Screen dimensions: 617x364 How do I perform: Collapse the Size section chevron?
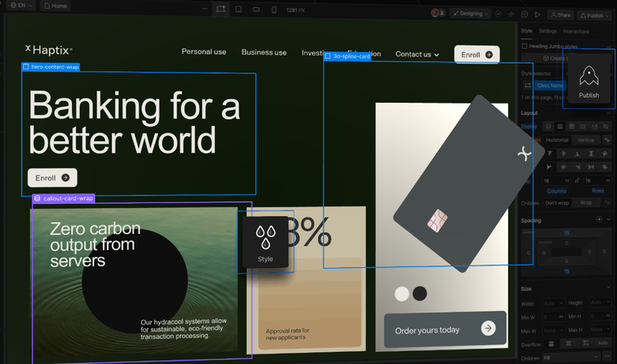(x=608, y=288)
